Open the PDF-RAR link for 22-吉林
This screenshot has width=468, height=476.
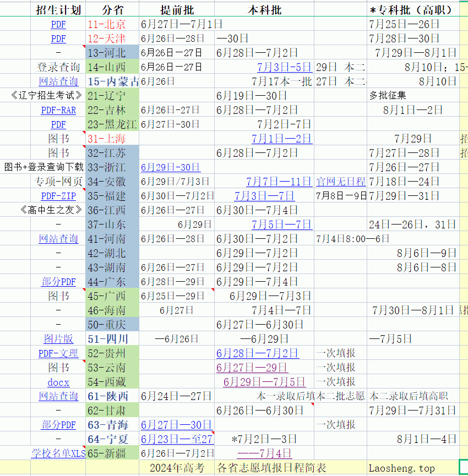coord(58,110)
